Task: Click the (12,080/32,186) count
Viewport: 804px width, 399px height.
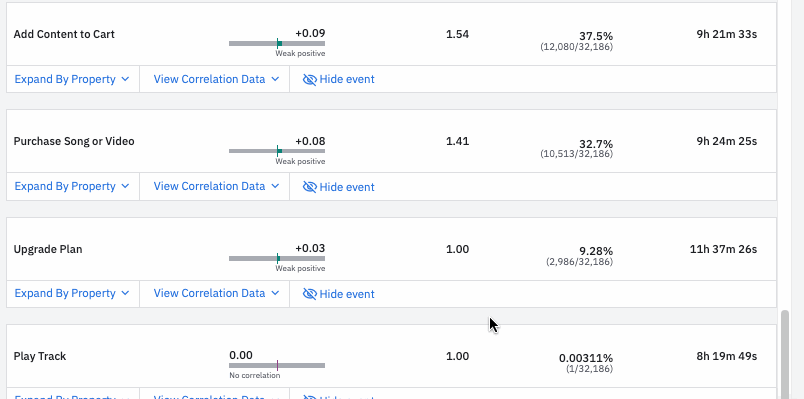Action: coord(576,47)
